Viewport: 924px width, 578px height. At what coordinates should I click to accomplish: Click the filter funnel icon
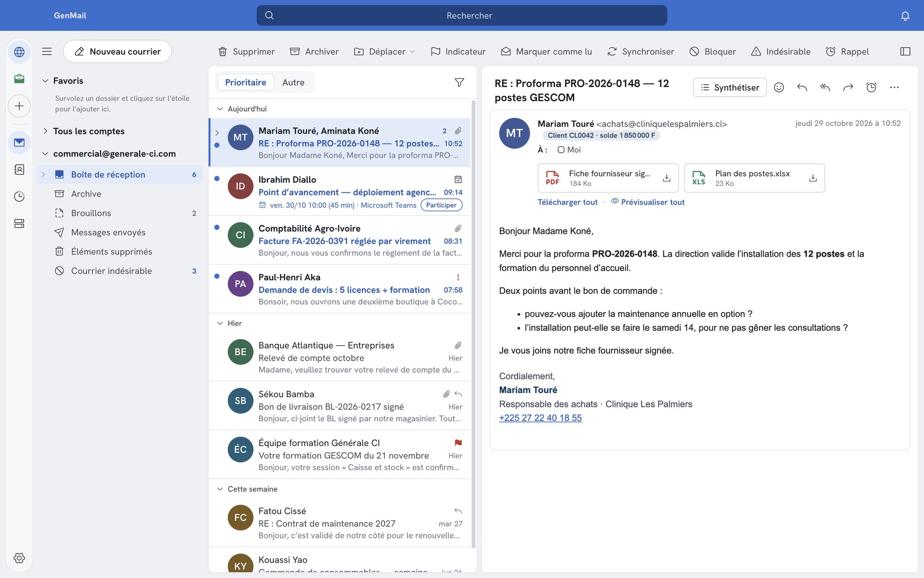[459, 82]
